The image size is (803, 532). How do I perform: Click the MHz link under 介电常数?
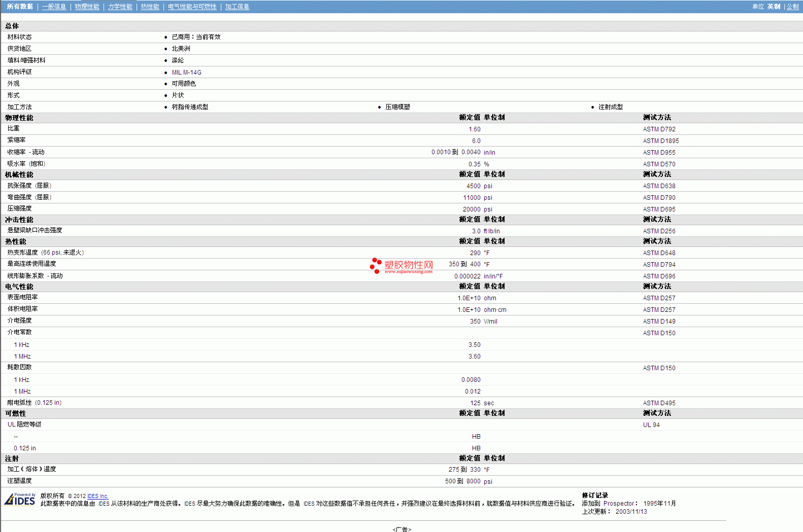pos(25,357)
